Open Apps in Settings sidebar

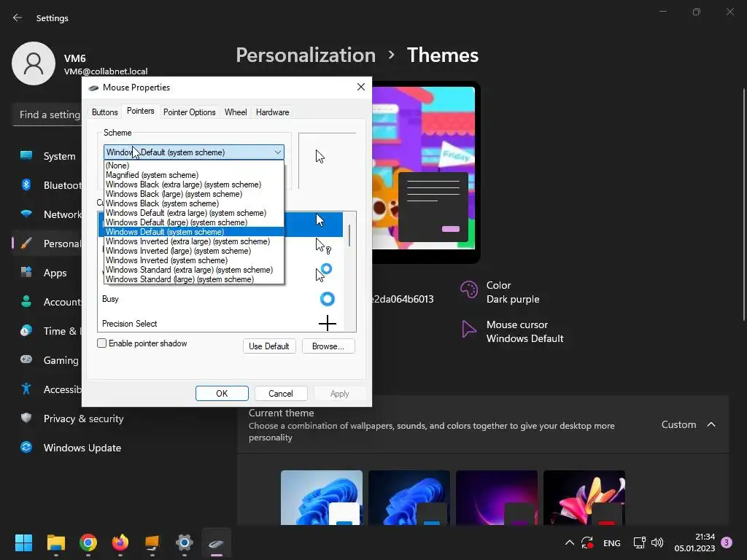click(47, 273)
